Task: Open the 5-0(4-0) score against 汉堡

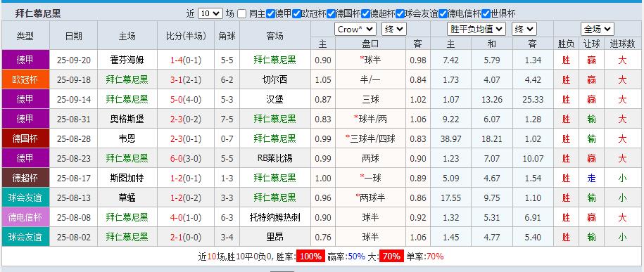Action: click(186, 100)
